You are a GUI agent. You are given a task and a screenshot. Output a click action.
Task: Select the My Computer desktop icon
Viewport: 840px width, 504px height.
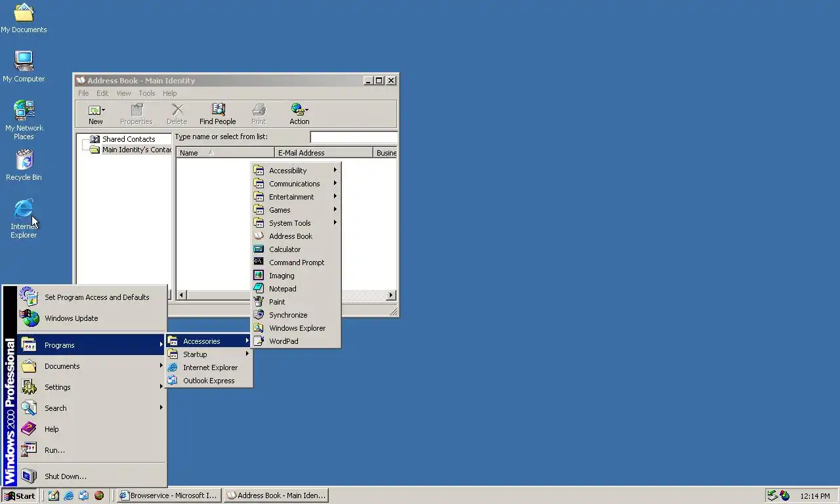click(24, 66)
